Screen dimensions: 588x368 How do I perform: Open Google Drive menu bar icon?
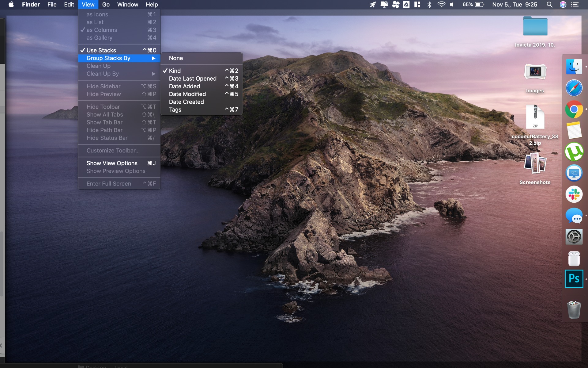point(406,5)
